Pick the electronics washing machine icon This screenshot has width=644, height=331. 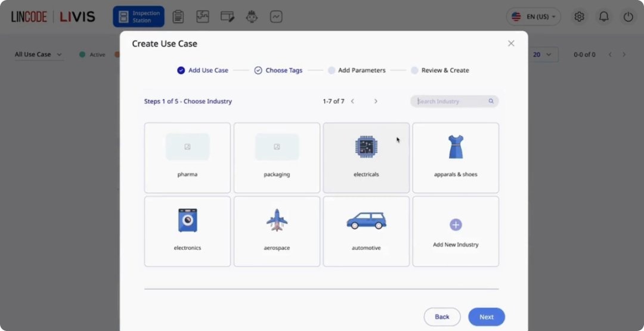[x=187, y=220]
